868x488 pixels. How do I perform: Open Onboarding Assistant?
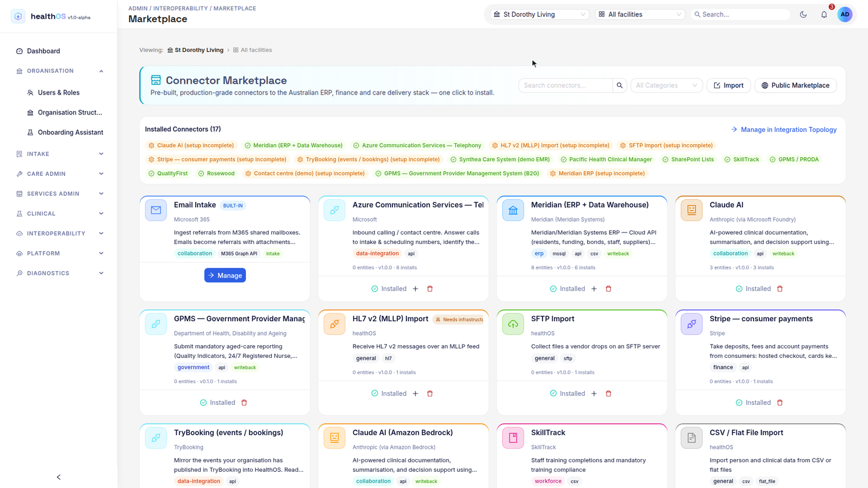64,133
